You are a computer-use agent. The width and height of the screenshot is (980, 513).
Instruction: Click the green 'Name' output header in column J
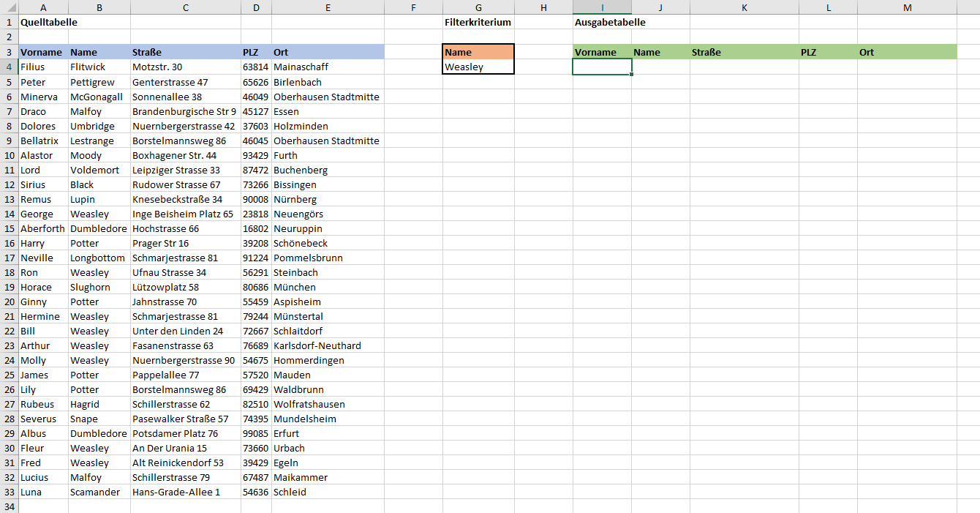[661, 52]
